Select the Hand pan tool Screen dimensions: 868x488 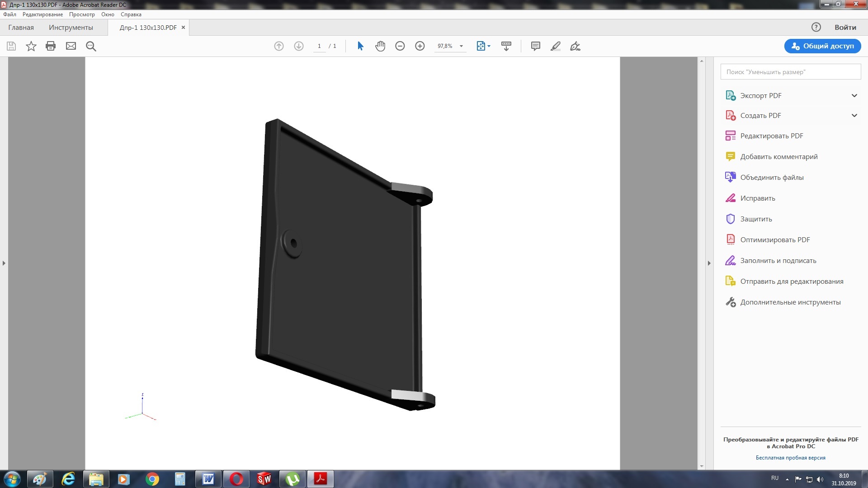pyautogui.click(x=380, y=46)
